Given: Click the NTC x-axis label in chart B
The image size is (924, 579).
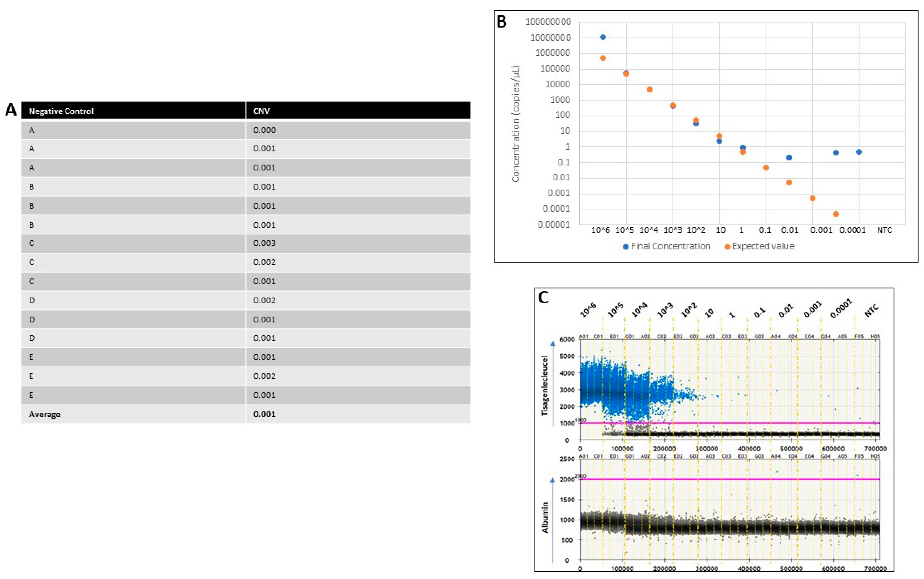Looking at the screenshot, I should [885, 230].
